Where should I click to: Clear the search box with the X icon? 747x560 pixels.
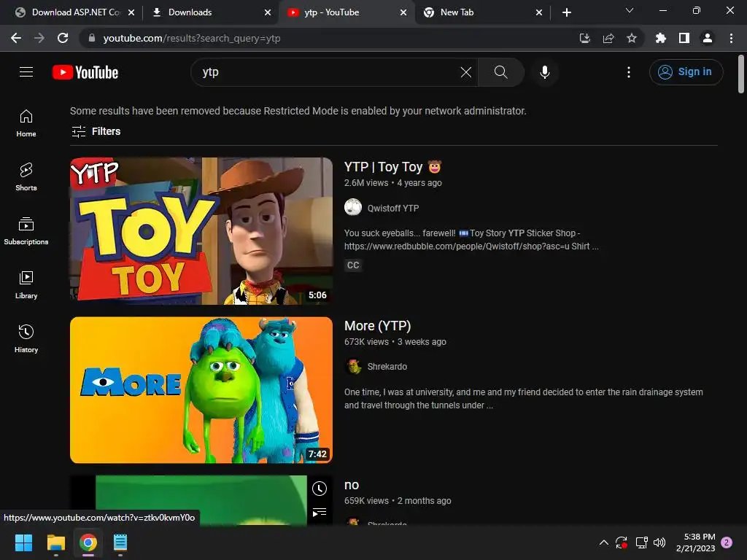pos(466,72)
